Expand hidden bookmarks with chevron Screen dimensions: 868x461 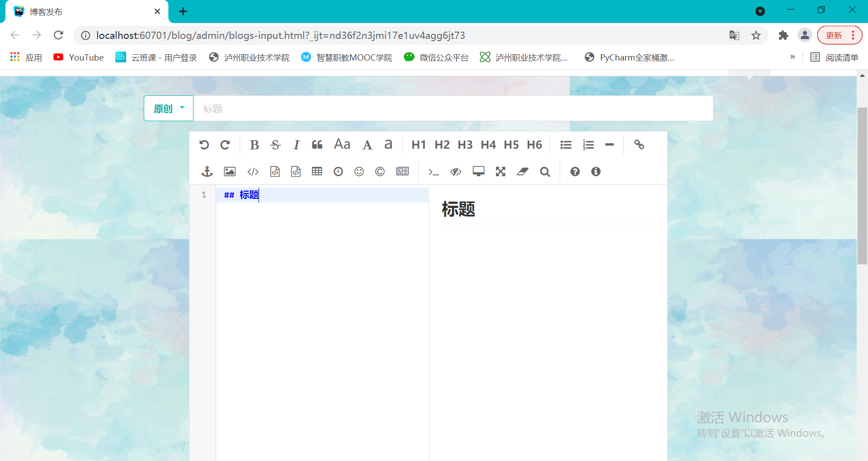(x=793, y=57)
